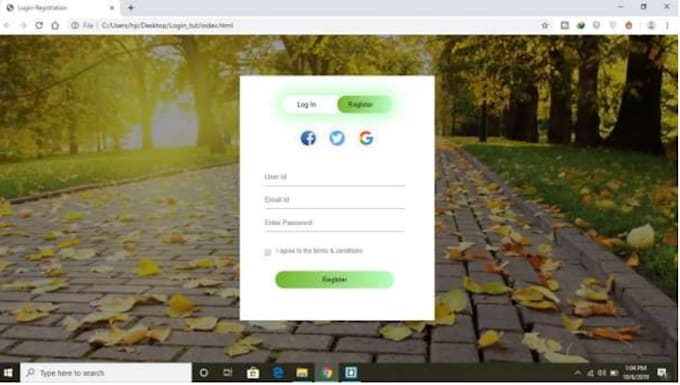680x385 pixels.
Task: Click into the User Id field
Action: (334, 177)
